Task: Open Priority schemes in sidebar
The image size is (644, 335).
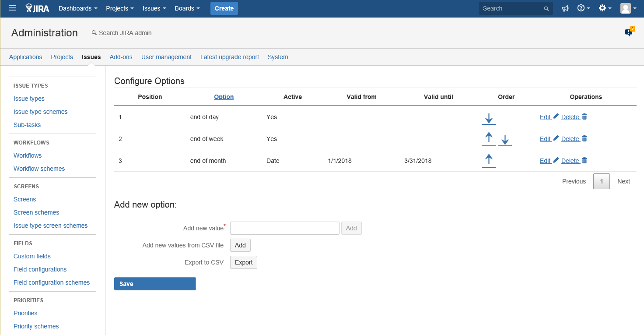Action: [36, 326]
